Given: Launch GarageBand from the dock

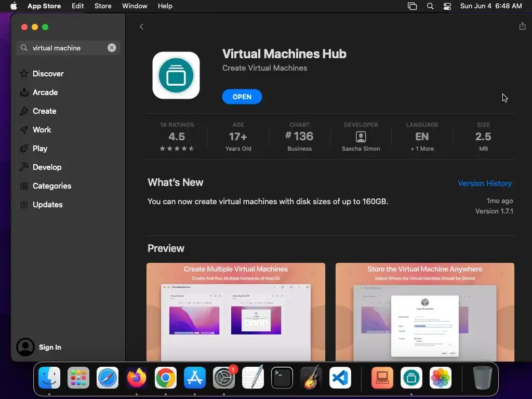Looking at the screenshot, I should [x=311, y=378].
